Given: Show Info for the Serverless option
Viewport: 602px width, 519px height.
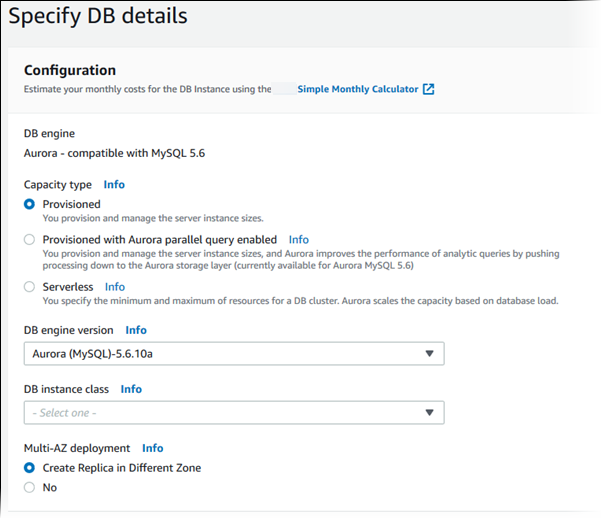Looking at the screenshot, I should (x=115, y=287).
